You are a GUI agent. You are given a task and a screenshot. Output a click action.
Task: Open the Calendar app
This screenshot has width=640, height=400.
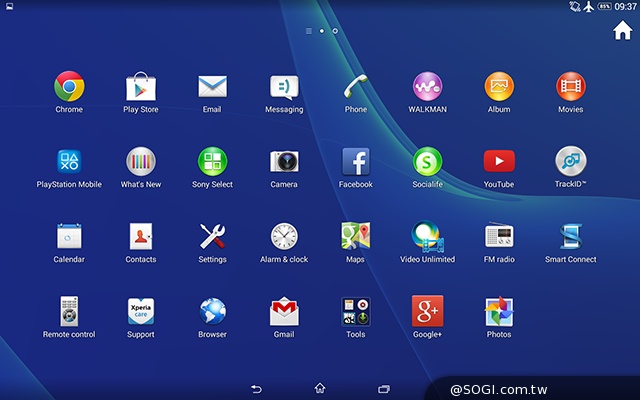(x=69, y=236)
